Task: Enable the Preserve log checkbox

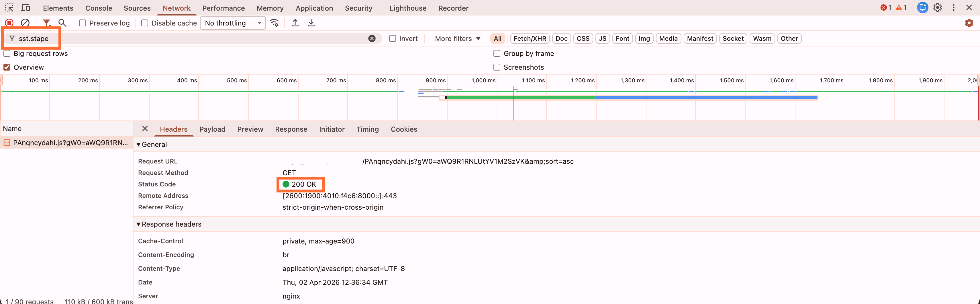Action: point(83,23)
